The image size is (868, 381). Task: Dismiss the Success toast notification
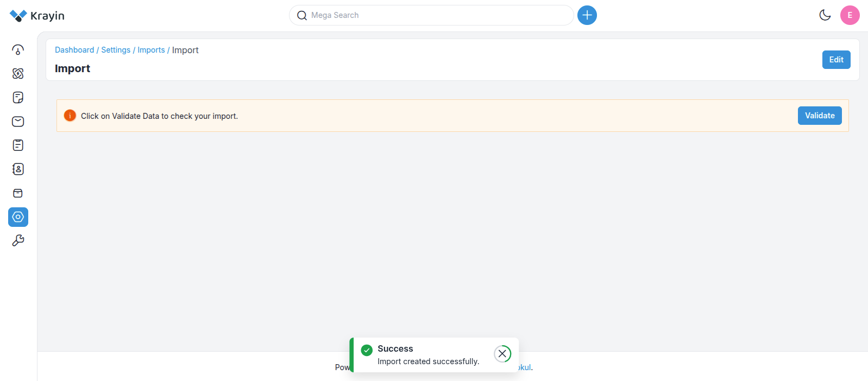click(502, 354)
